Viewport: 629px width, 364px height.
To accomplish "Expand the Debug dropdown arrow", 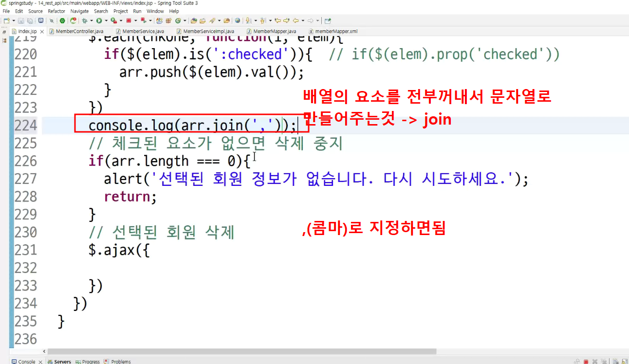I will [x=91, y=20].
